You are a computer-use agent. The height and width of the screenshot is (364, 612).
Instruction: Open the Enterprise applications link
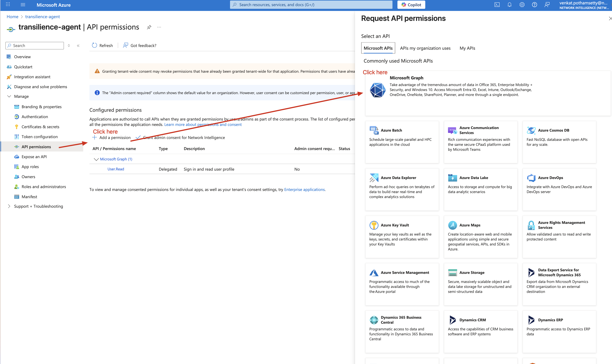tap(304, 190)
